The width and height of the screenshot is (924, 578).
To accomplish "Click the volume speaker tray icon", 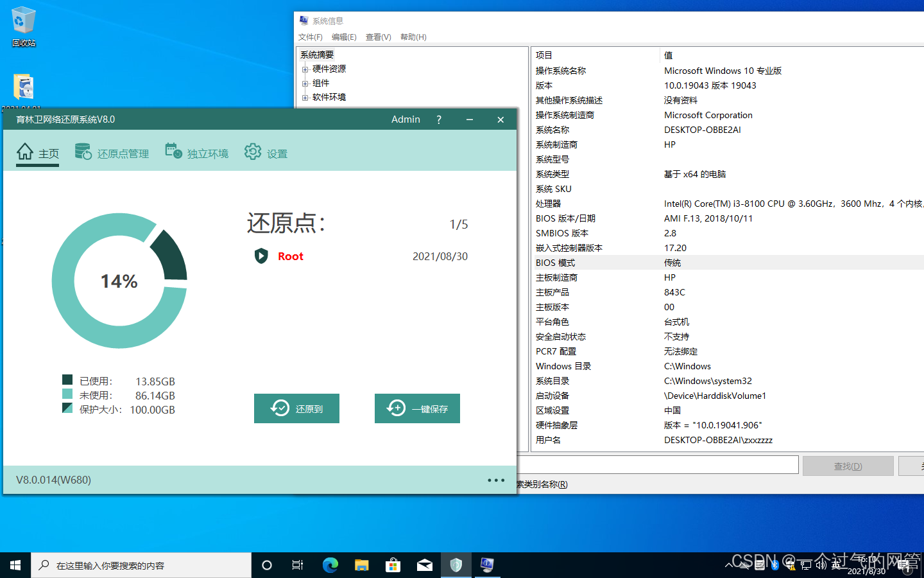I will pyautogui.click(x=821, y=565).
